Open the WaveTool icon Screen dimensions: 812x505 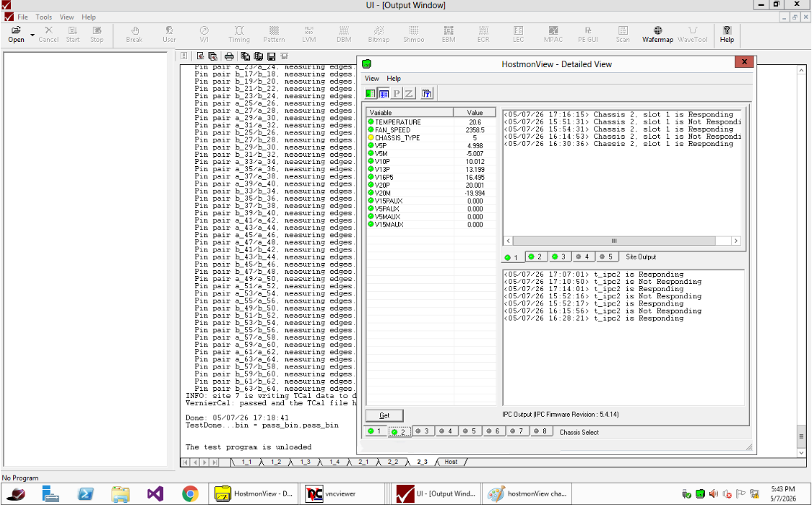coord(692,34)
